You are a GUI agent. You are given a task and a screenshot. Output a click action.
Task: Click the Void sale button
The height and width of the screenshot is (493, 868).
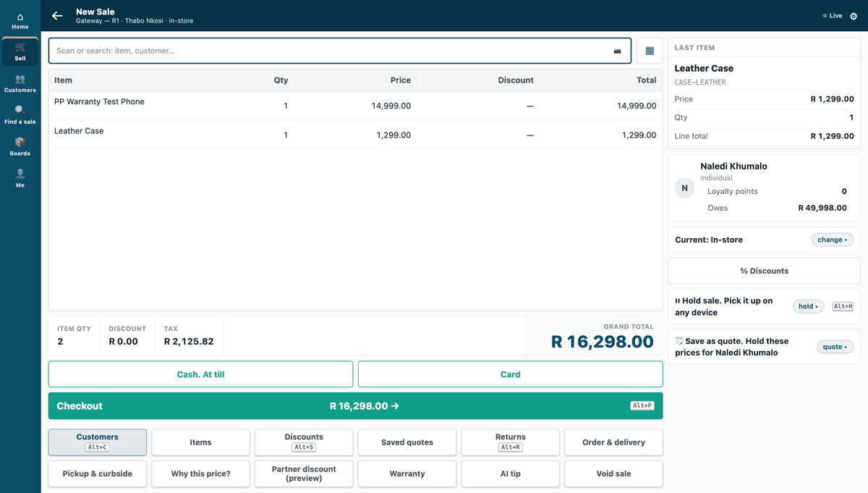pos(614,473)
